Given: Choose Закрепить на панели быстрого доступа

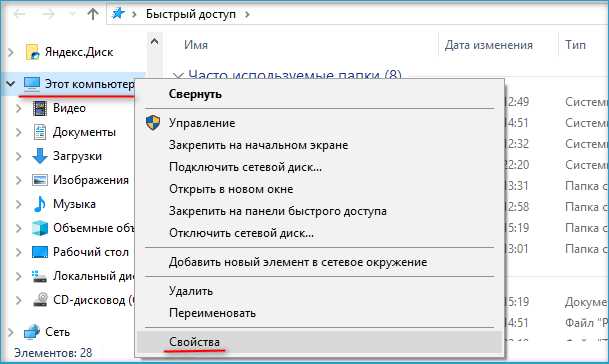Looking at the screenshot, I should (319, 211).
